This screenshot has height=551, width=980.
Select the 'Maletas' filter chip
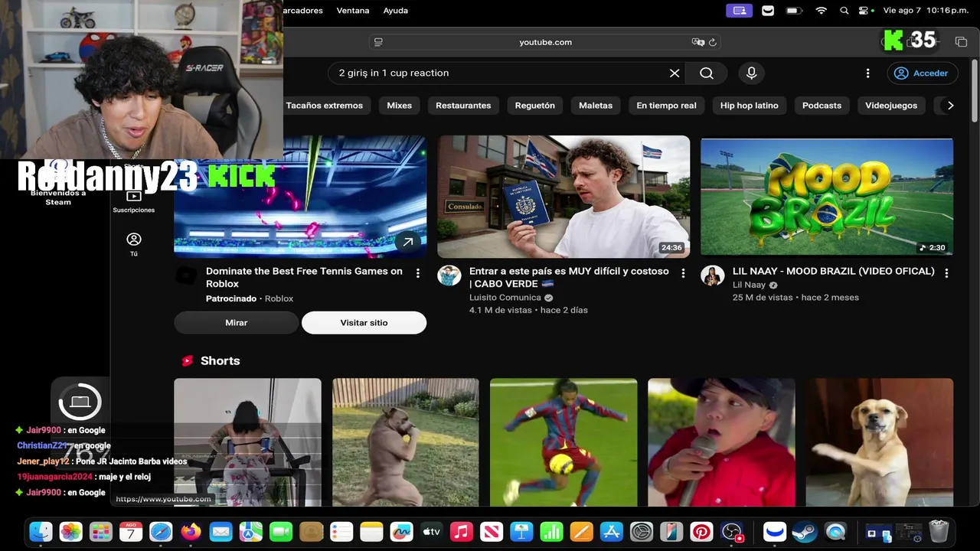tap(596, 106)
